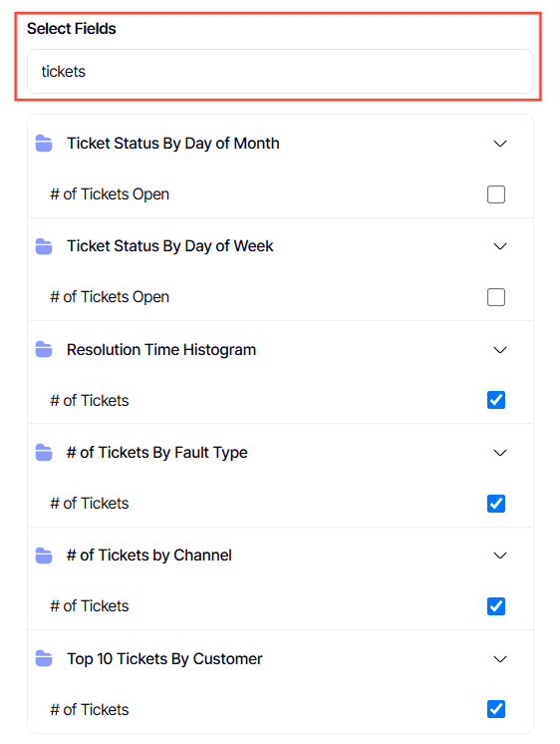Click folder icon beside Ticket Status By Day of Month
The height and width of the screenshot is (744, 560).
(x=44, y=143)
